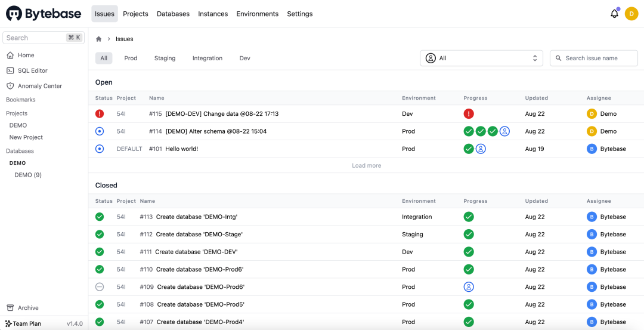Expand the DEMO database group

pyautogui.click(x=17, y=163)
